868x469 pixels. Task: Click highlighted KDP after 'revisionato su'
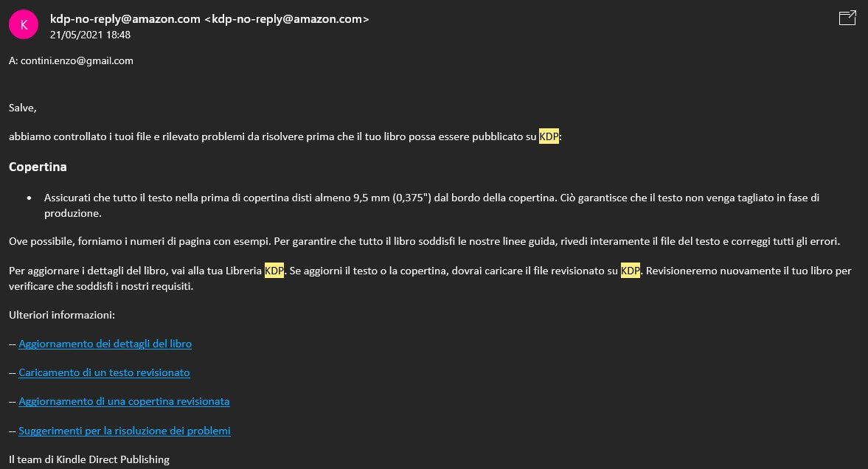point(630,271)
